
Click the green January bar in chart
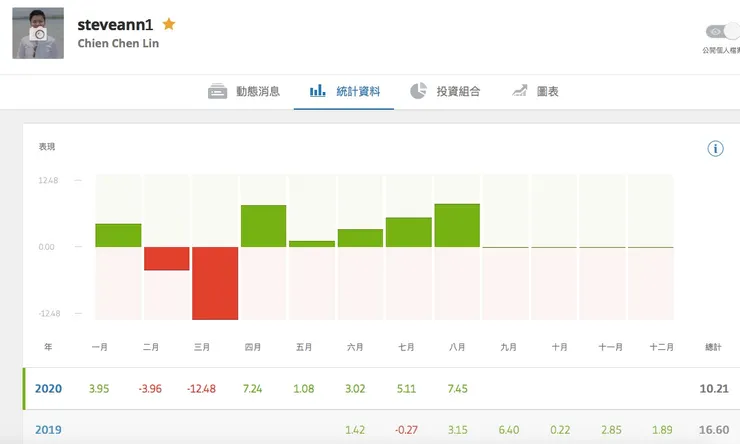point(118,235)
